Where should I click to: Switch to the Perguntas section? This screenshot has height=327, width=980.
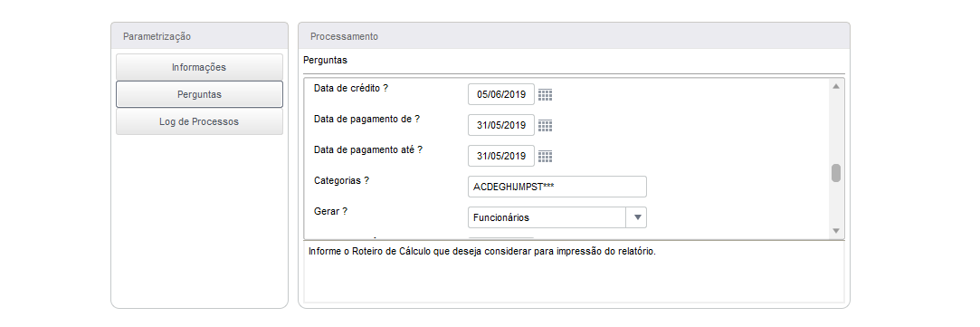pyautogui.click(x=199, y=94)
